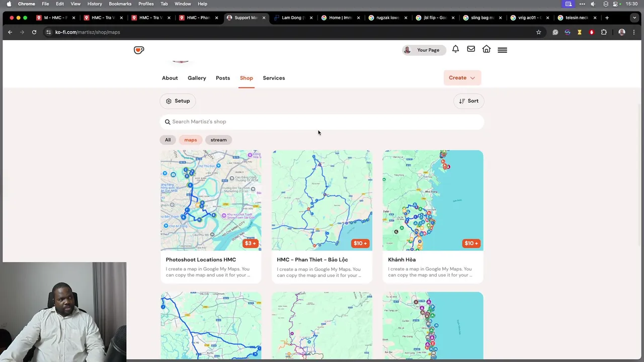644x362 pixels.
Task: Click the red extension icon in toolbar
Action: pos(592,32)
